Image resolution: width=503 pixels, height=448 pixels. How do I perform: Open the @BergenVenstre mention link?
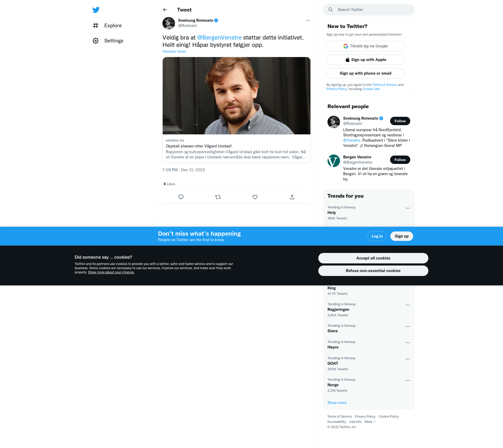(x=219, y=37)
